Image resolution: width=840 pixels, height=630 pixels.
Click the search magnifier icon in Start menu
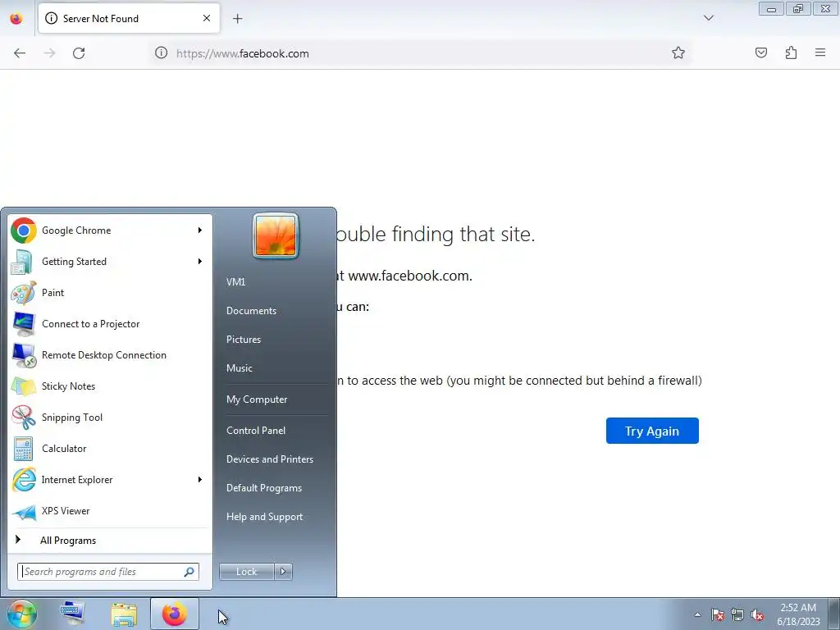tap(189, 572)
